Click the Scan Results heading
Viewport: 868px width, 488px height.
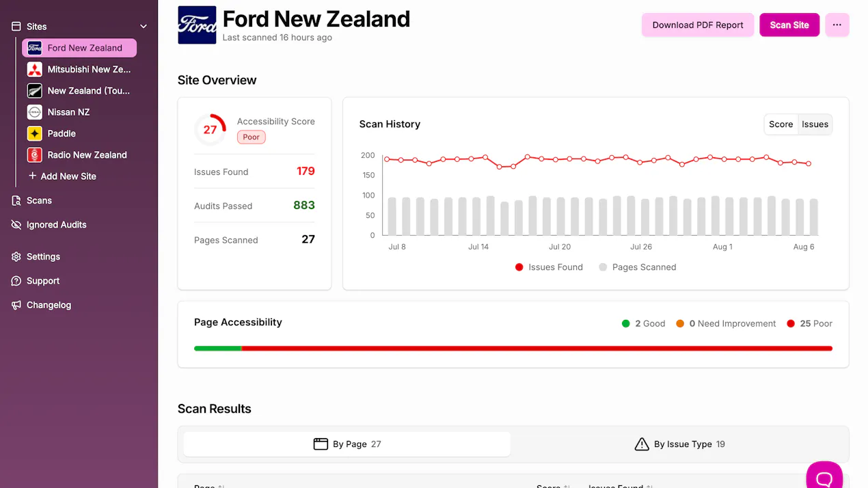click(215, 409)
